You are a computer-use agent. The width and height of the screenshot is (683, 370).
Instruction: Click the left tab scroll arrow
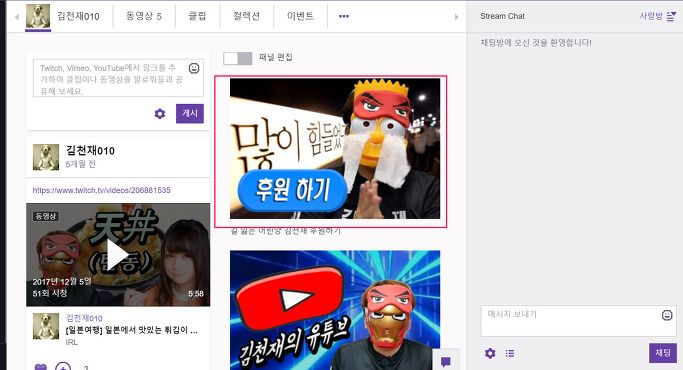pos(17,17)
